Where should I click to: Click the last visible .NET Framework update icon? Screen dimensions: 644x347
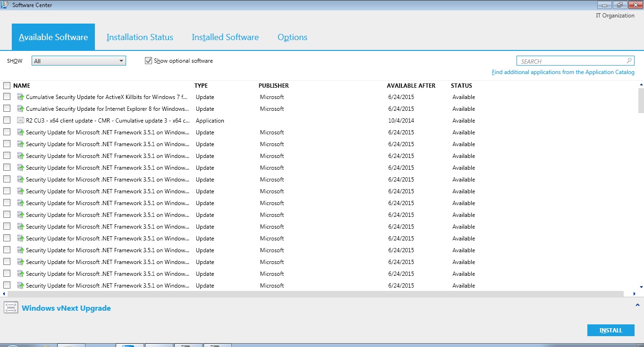[20, 286]
